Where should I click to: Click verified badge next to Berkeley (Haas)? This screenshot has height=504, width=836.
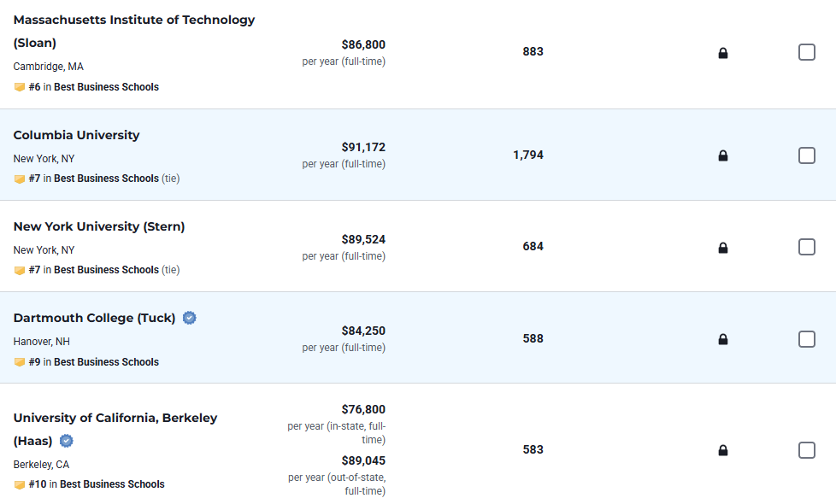66,441
